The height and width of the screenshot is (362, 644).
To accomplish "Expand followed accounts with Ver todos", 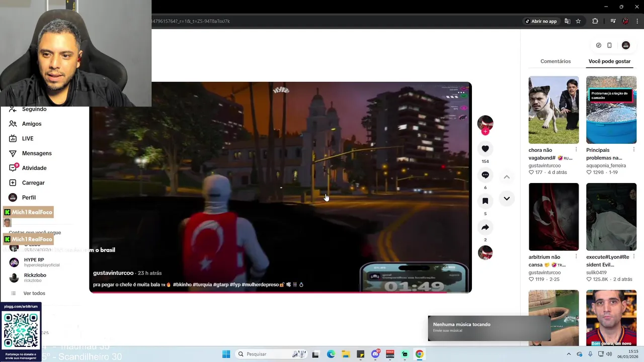I will click(x=34, y=293).
